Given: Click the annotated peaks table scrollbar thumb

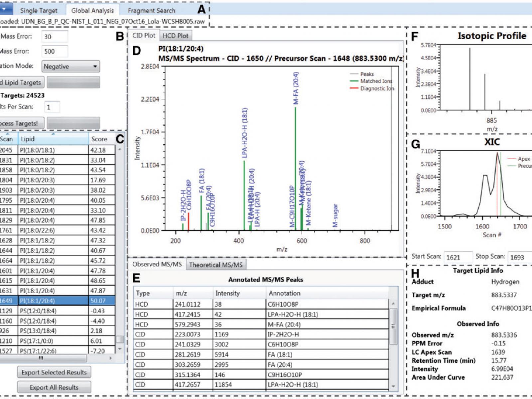Looking at the screenshot, I should tap(393, 327).
